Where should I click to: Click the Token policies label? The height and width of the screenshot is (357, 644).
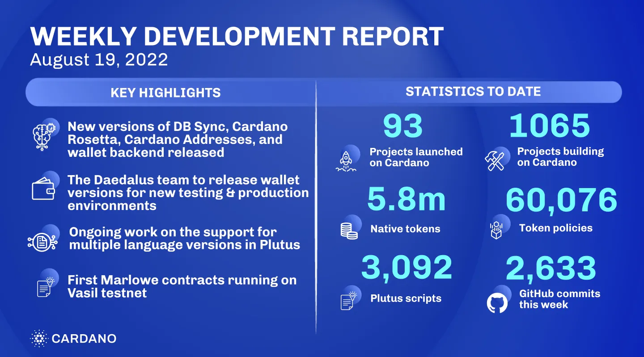click(x=555, y=228)
